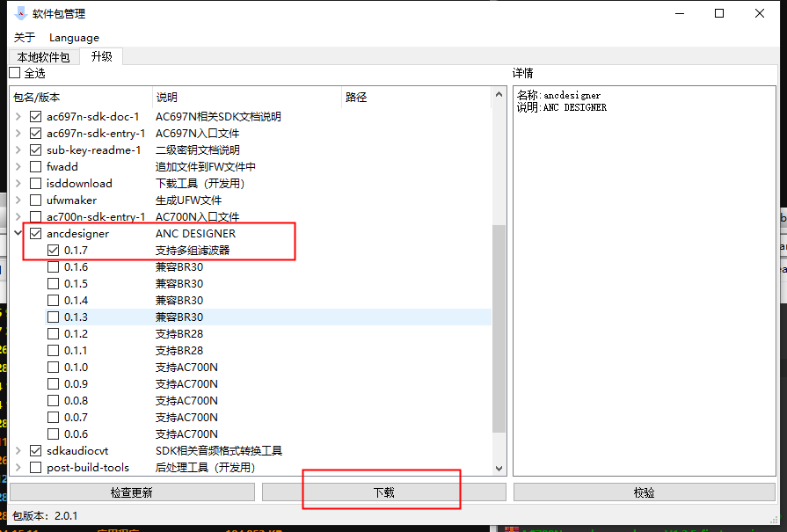Image resolution: width=787 pixels, height=532 pixels.
Task: Check version 0.1.6 checkbox
Action: [54, 266]
